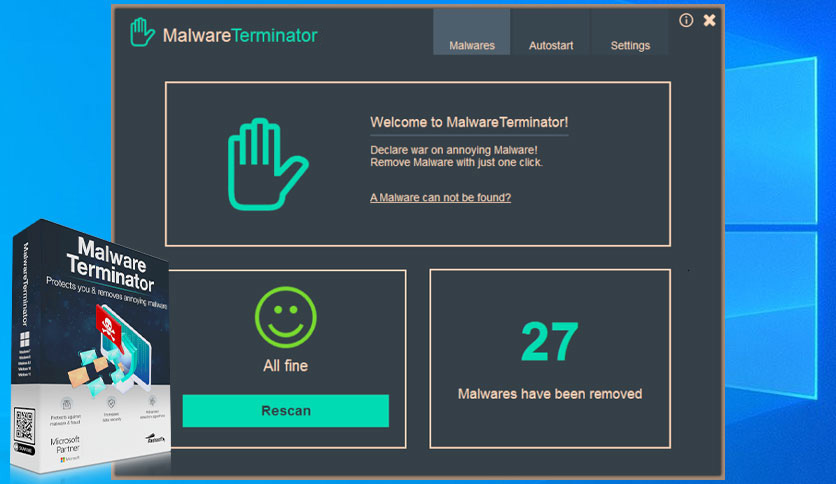The image size is (836, 484).
Task: Click the 'Declare war on annoying Malware!' text
Action: pos(454,150)
